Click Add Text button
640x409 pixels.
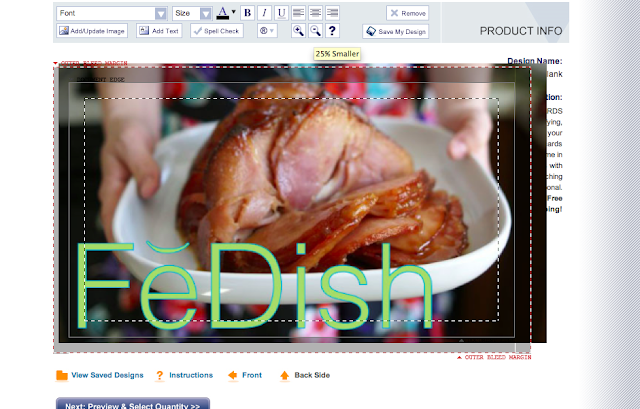click(x=159, y=31)
